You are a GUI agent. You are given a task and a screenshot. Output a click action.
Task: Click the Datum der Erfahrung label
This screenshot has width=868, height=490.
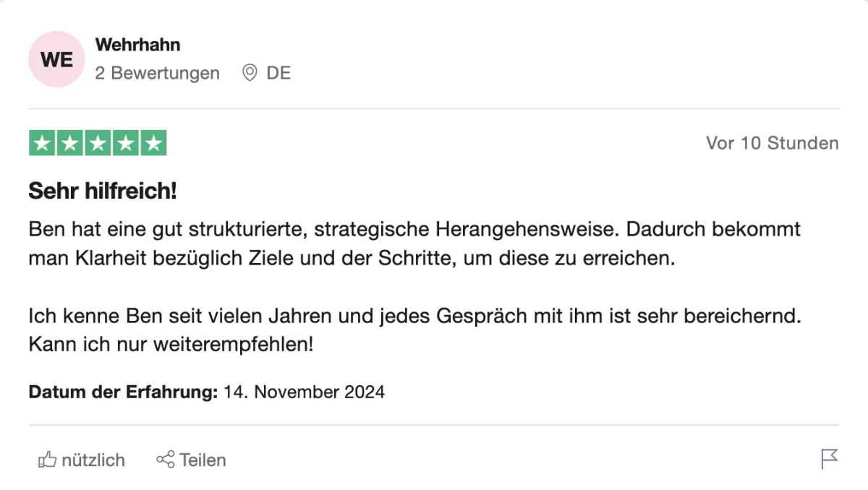tap(123, 392)
